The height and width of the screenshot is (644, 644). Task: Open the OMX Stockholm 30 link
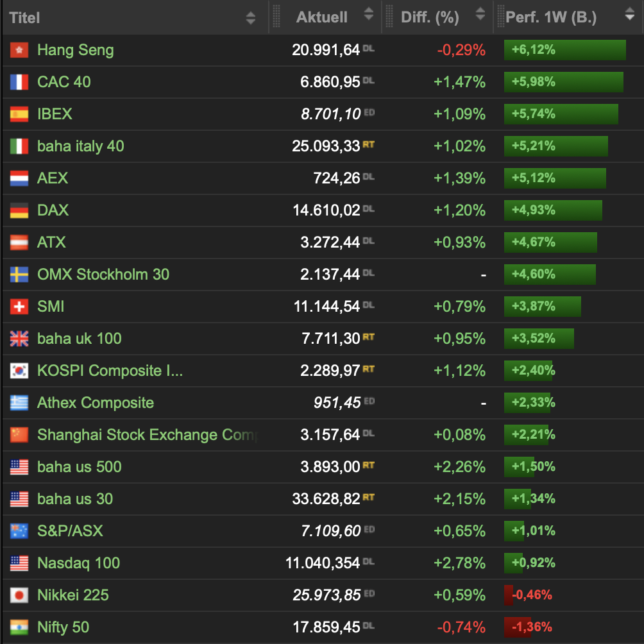[103, 275]
